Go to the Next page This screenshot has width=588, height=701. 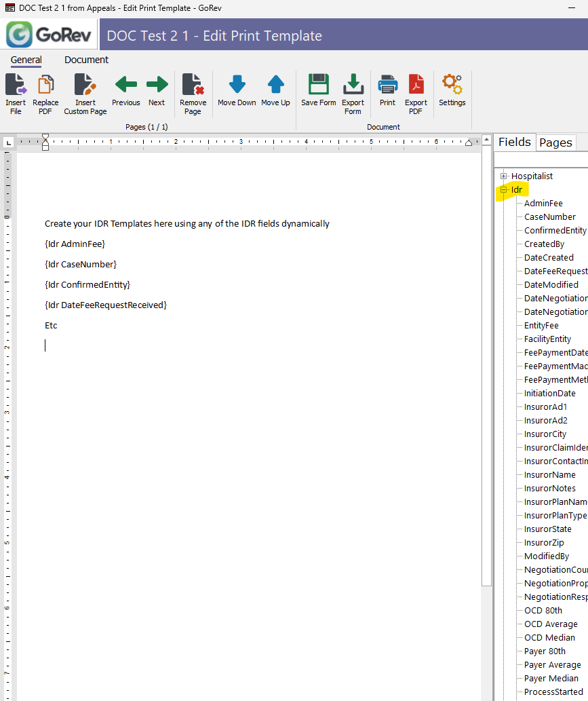click(x=157, y=86)
